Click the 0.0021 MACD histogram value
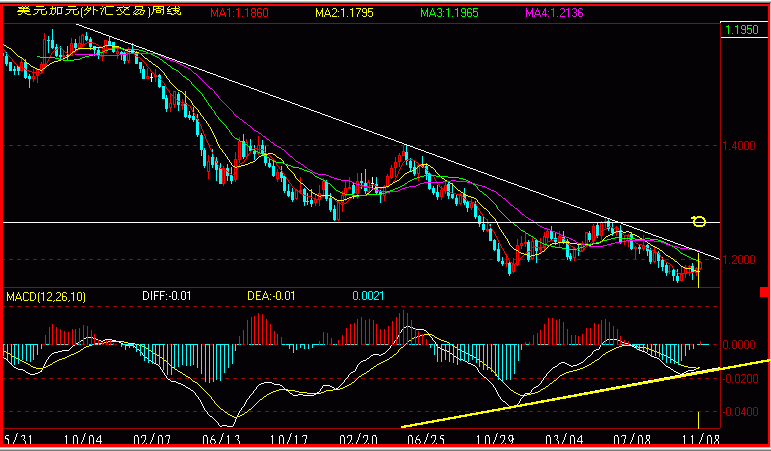This screenshot has width=771, height=451. tap(368, 296)
